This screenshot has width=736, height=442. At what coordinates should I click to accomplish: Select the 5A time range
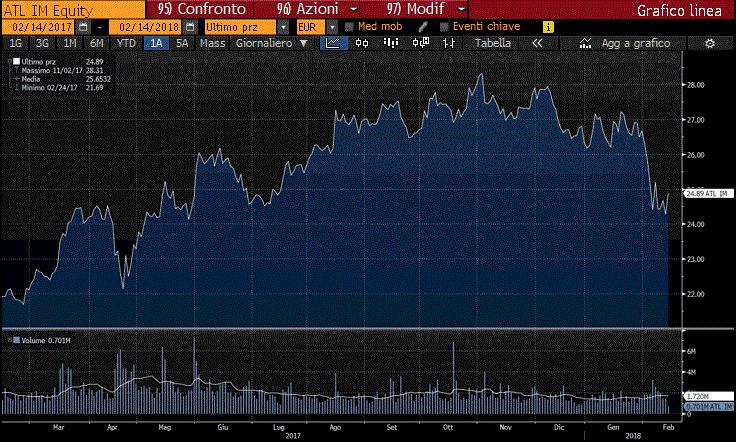tap(182, 43)
